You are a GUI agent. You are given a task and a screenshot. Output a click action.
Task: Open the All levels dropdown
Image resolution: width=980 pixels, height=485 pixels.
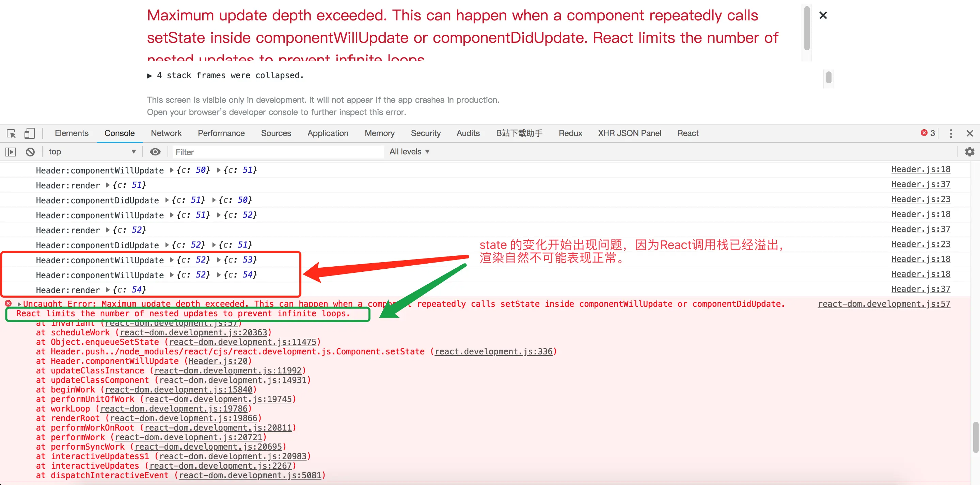click(x=409, y=152)
